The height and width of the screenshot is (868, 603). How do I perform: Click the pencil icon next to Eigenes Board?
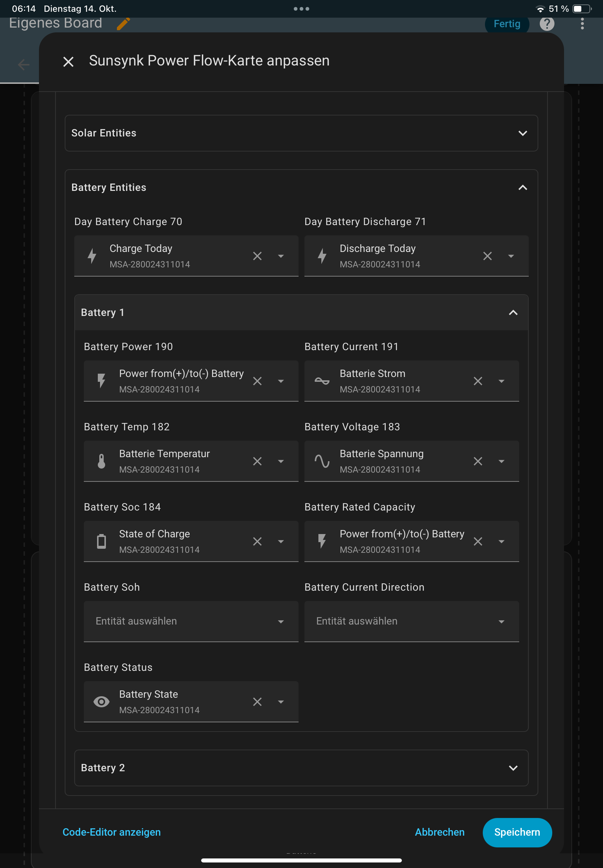pos(123,24)
